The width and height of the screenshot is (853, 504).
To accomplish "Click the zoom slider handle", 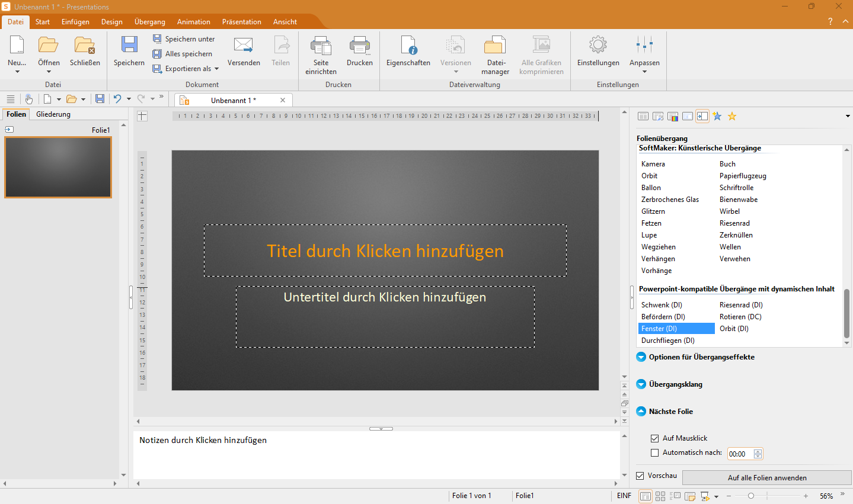I will 751,496.
